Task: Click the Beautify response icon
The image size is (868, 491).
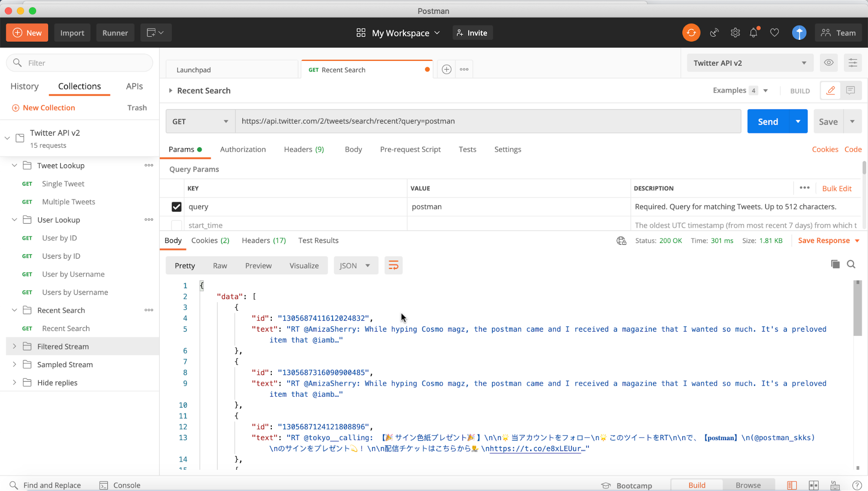Action: [x=392, y=265]
